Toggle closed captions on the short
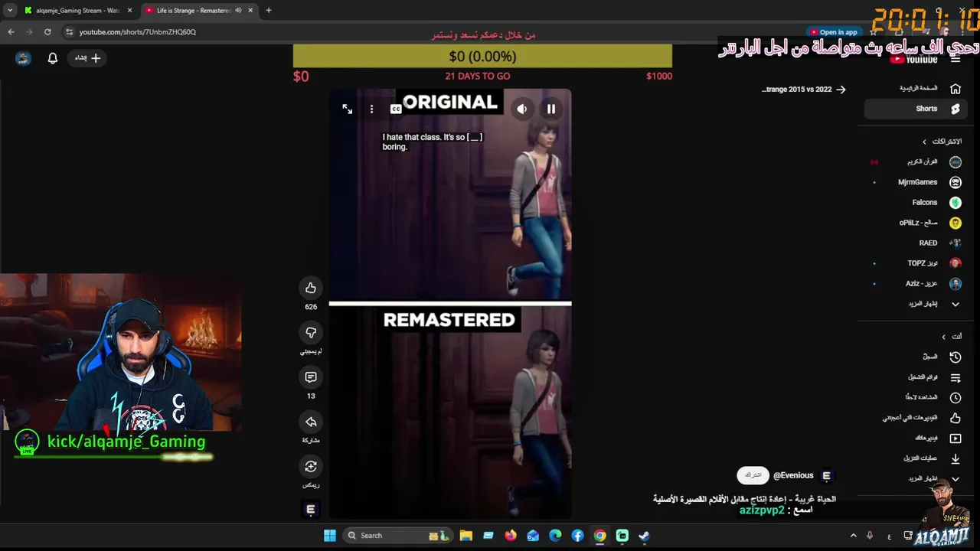Screen dimensions: 980x551 pyautogui.click(x=396, y=109)
